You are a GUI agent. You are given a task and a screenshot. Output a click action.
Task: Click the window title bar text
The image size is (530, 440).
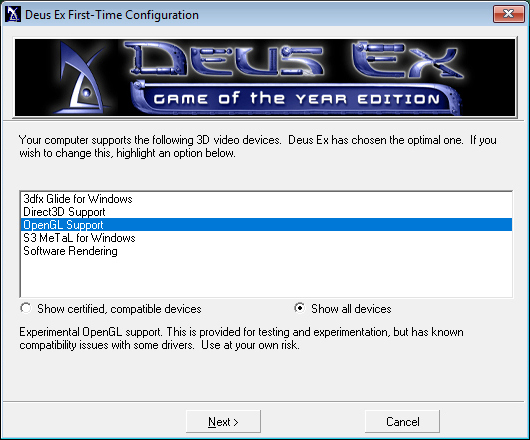112,15
